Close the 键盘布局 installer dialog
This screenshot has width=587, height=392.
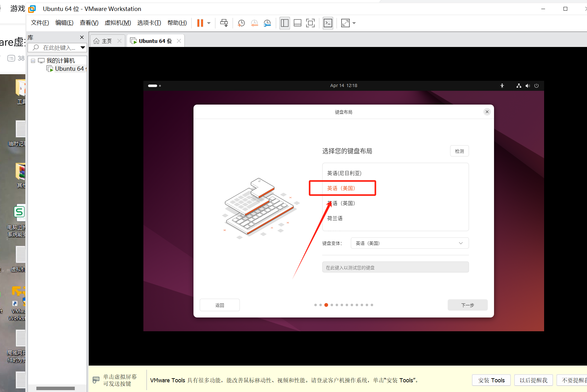487,112
